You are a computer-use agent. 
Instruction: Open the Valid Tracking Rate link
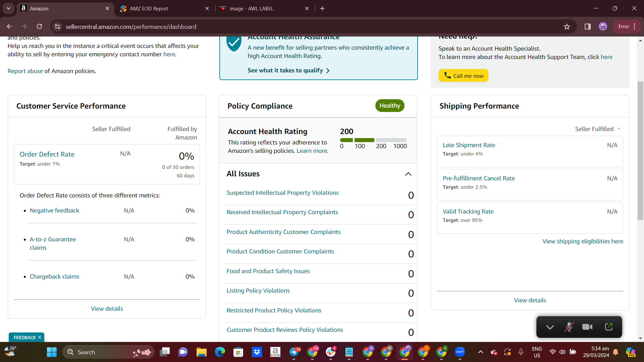click(468, 212)
